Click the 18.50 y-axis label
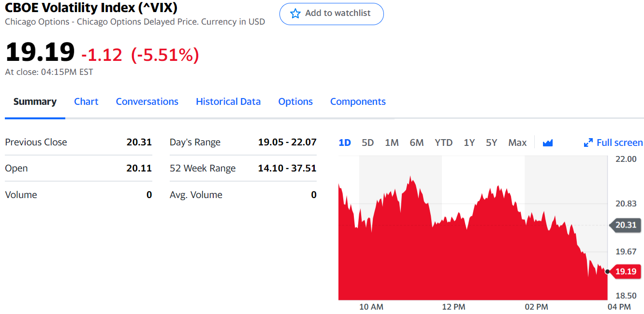 (626, 296)
